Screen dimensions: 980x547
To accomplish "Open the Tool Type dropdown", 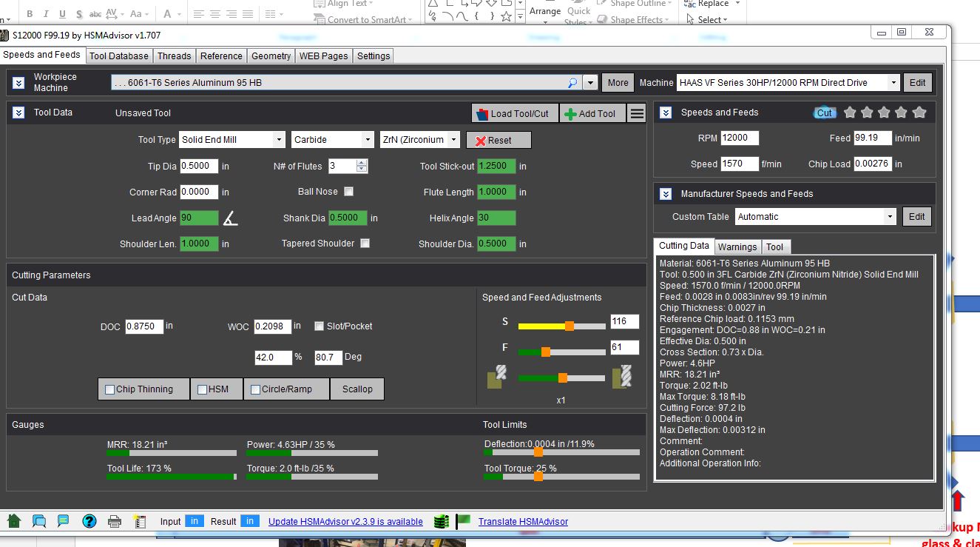I will (232, 140).
